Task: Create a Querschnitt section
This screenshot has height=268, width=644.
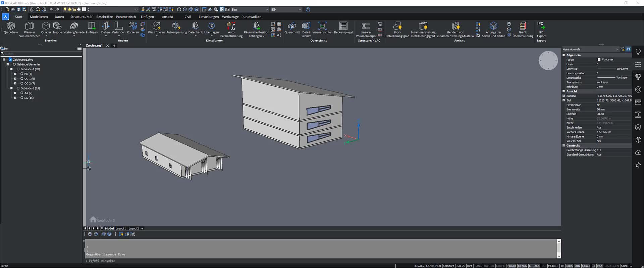Action: coord(292,28)
